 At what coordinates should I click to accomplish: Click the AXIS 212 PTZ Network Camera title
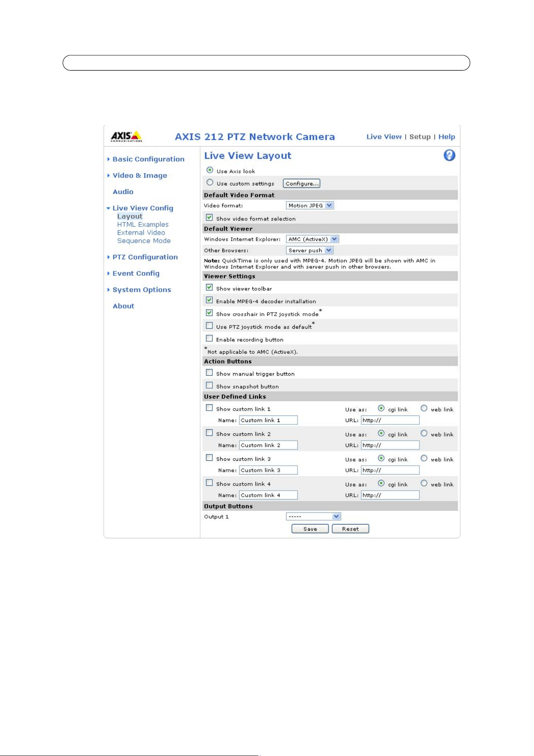coord(255,137)
